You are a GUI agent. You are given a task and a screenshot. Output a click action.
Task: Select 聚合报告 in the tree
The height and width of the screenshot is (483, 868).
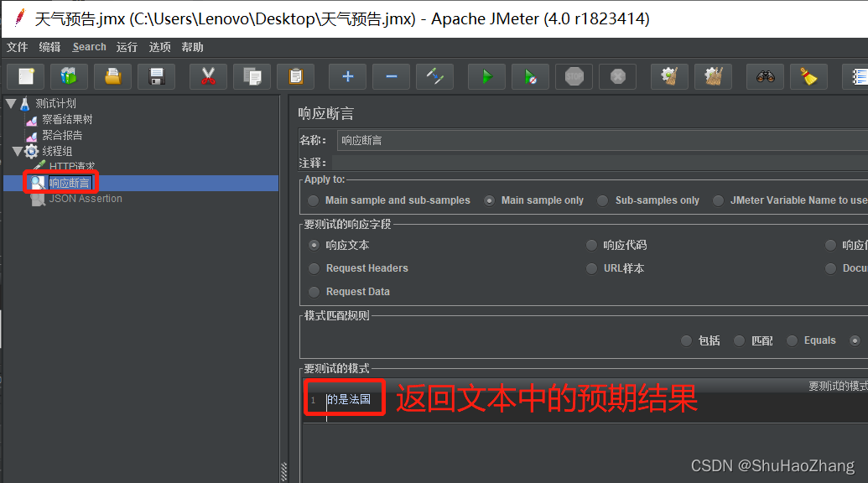(x=62, y=135)
